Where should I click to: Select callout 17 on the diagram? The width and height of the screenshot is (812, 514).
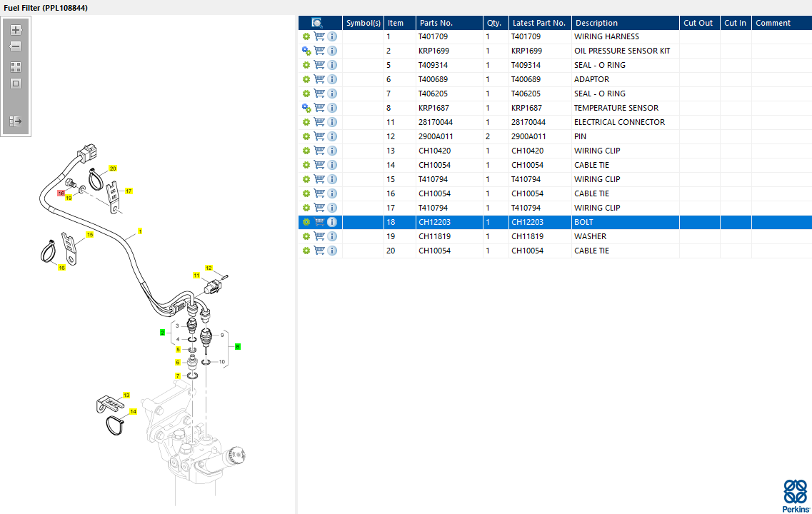click(x=129, y=191)
